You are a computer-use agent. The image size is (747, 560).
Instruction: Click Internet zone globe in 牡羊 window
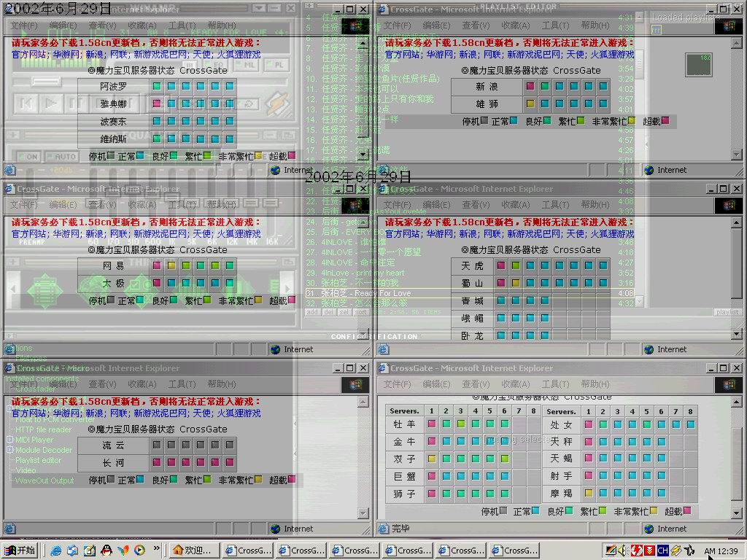pos(649,529)
